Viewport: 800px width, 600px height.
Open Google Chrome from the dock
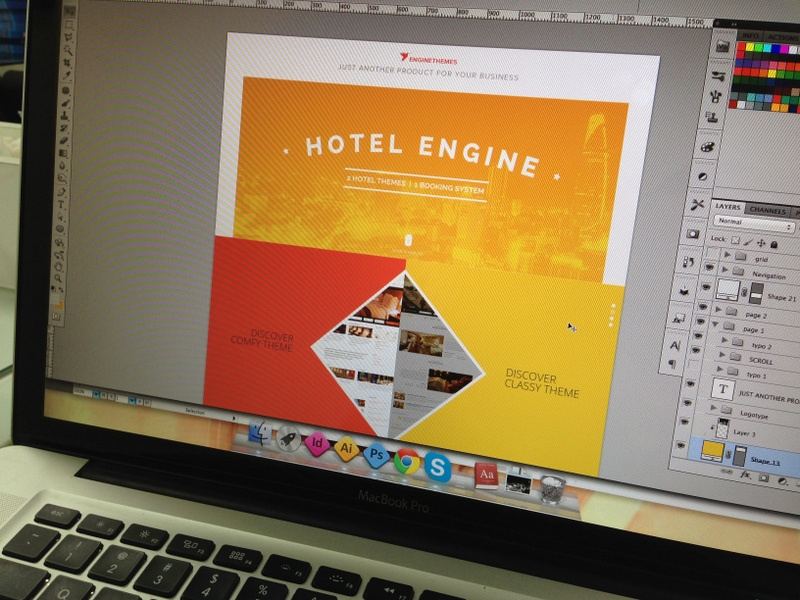coord(407,461)
